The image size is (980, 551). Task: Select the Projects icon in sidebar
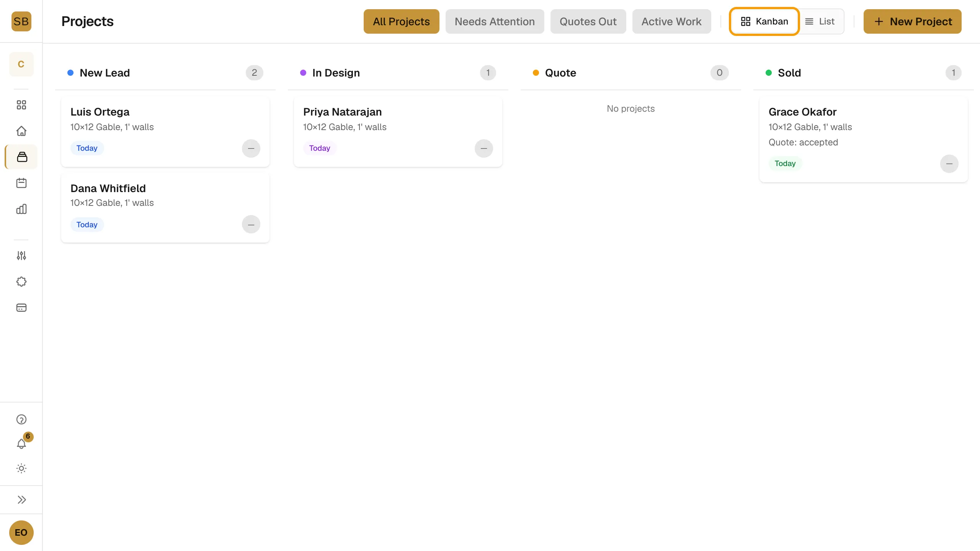(x=22, y=157)
